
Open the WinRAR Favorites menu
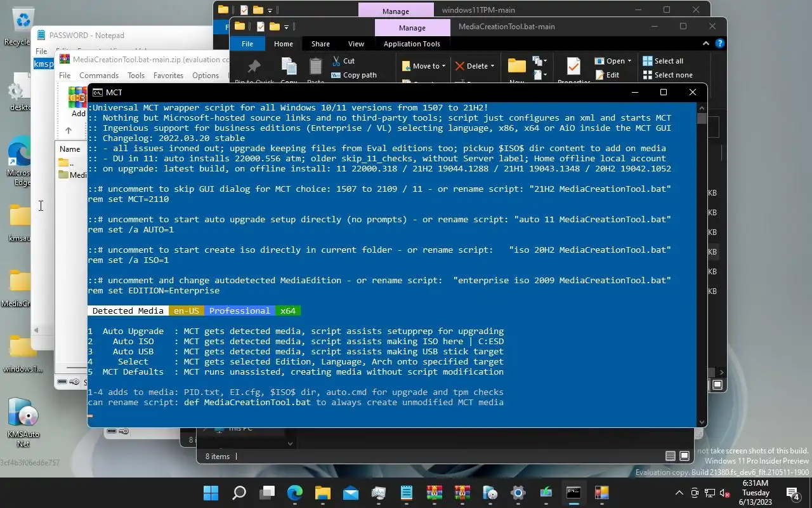(168, 75)
